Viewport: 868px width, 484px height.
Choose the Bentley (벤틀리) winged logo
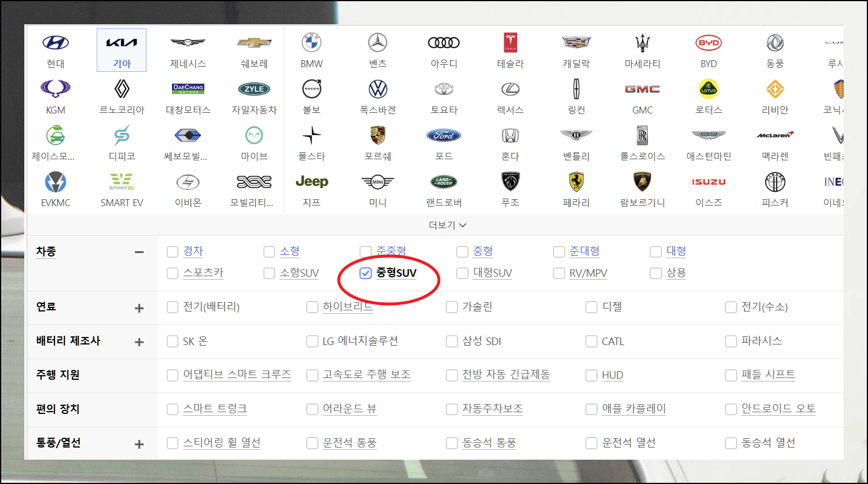(576, 135)
